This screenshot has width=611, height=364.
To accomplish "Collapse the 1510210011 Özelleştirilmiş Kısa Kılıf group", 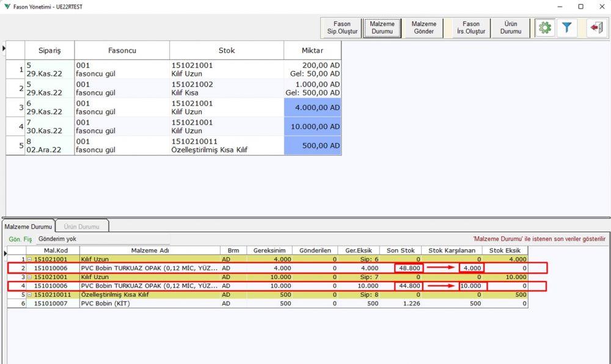I will pyautogui.click(x=31, y=295).
